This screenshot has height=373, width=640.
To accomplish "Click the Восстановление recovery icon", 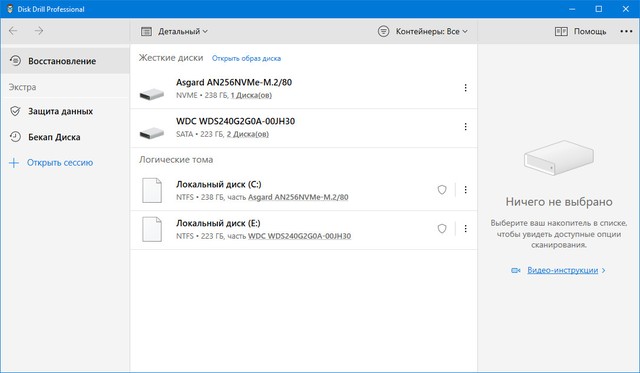I will pos(15,61).
